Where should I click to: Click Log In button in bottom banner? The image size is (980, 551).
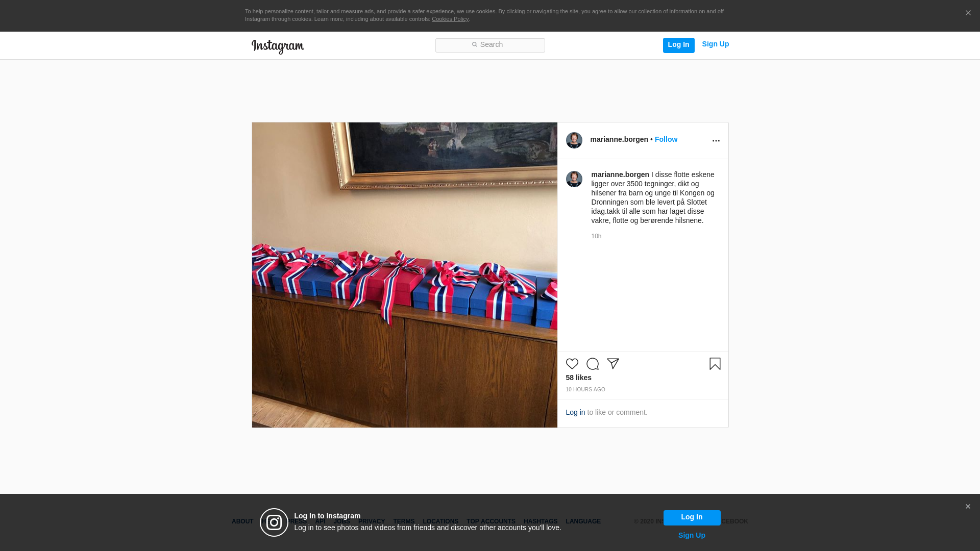692,518
